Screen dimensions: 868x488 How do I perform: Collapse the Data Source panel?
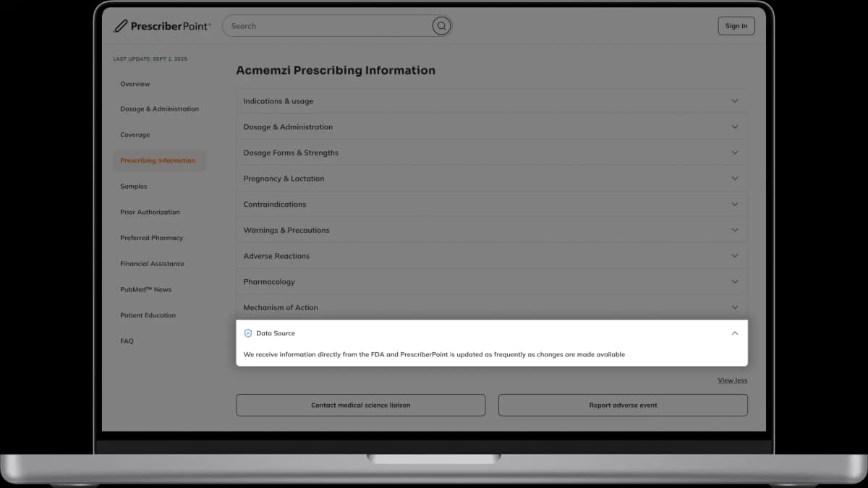734,333
